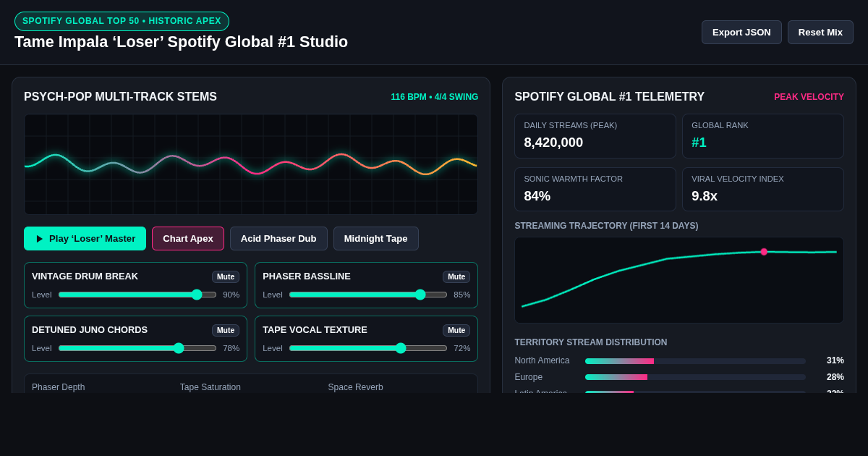Adjust the Phaser Bassline level slider

click(x=368, y=295)
